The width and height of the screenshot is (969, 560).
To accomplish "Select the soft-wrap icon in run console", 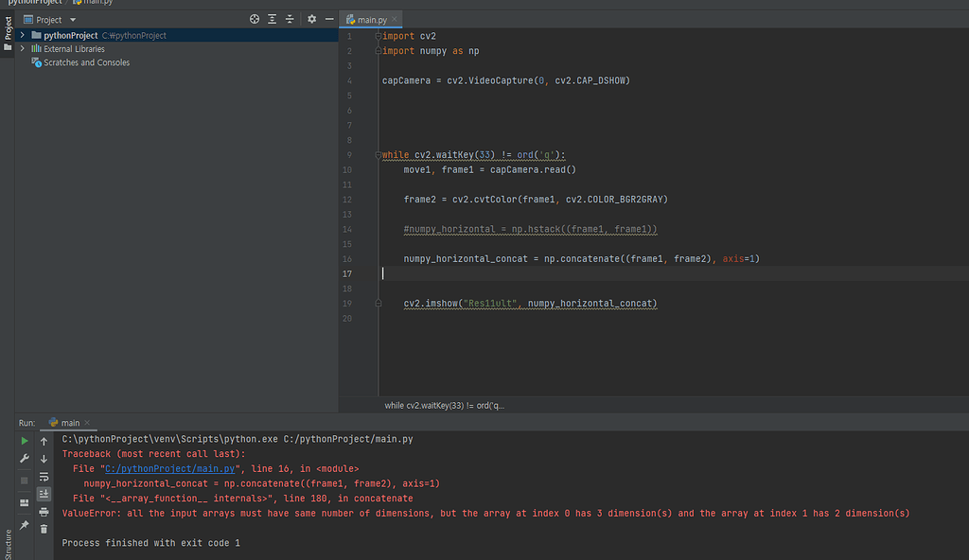I will pos(44,477).
